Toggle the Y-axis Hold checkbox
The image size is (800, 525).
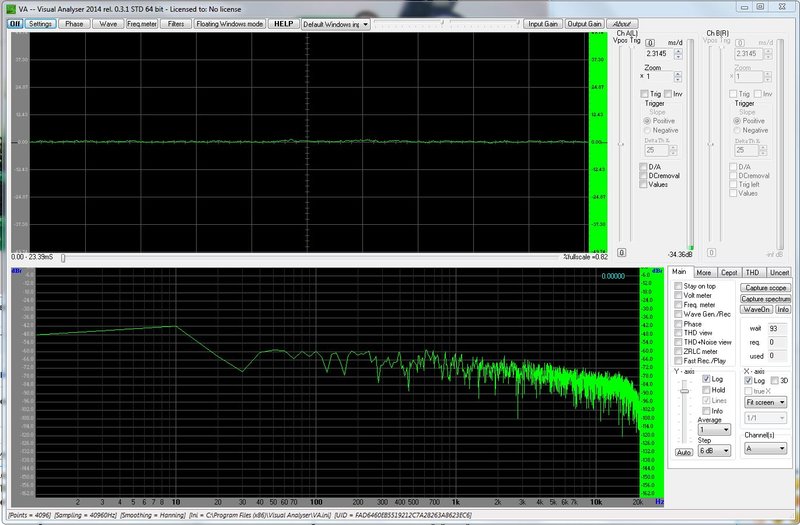[704, 390]
